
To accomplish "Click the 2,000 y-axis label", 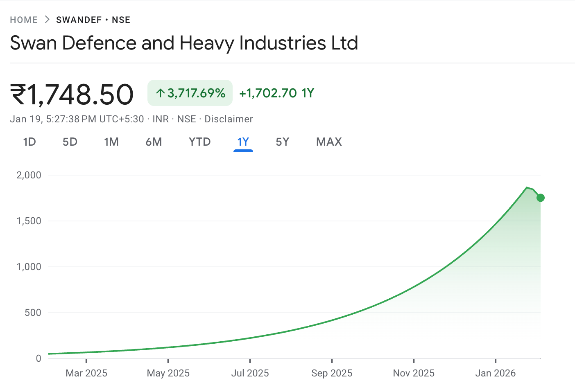I will (x=29, y=175).
